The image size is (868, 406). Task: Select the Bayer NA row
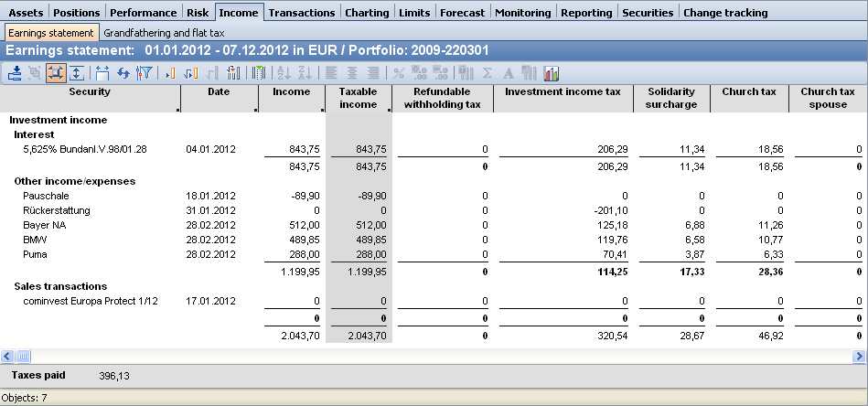pos(44,226)
